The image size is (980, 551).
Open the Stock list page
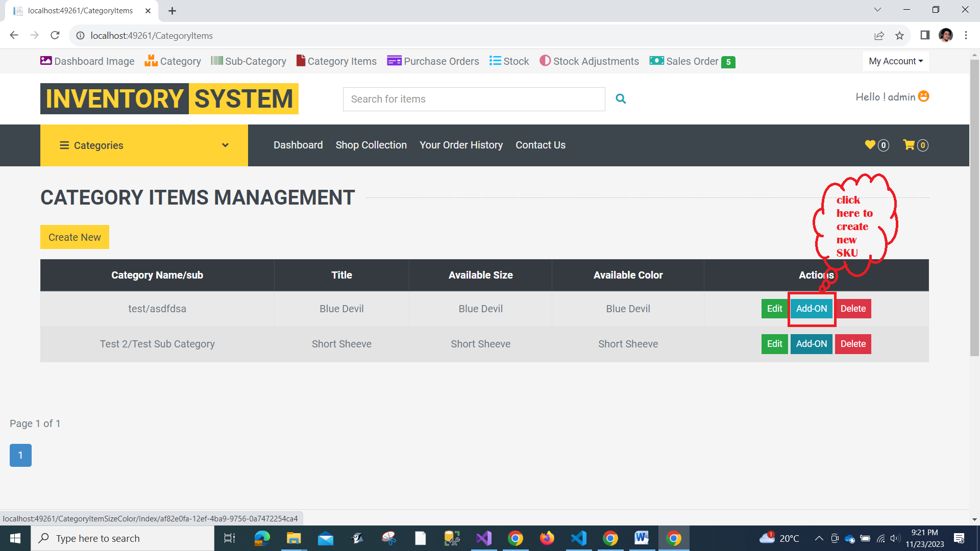[509, 61]
